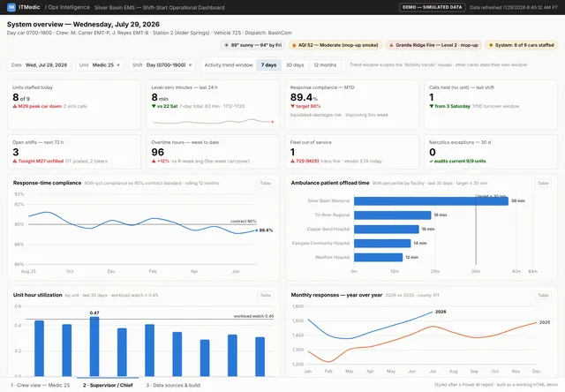Click the utilization bar labeled 0.47
Viewport: 565px width, 392px height.
point(94,347)
